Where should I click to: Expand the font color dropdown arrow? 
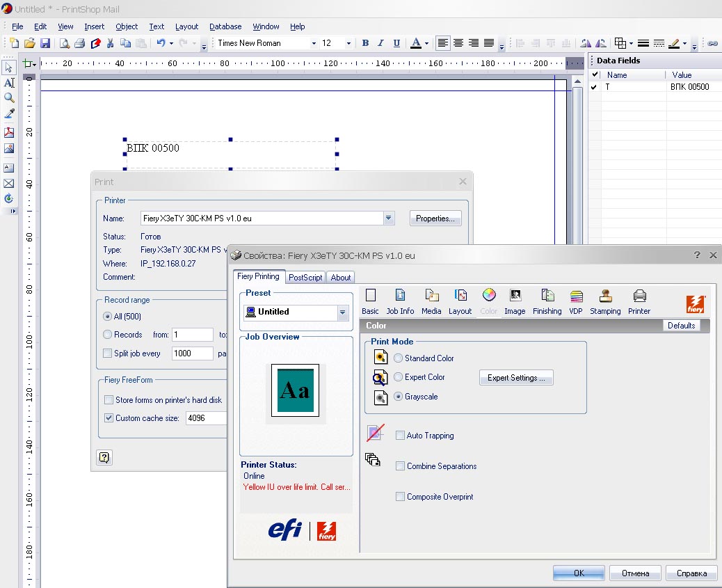[427, 43]
